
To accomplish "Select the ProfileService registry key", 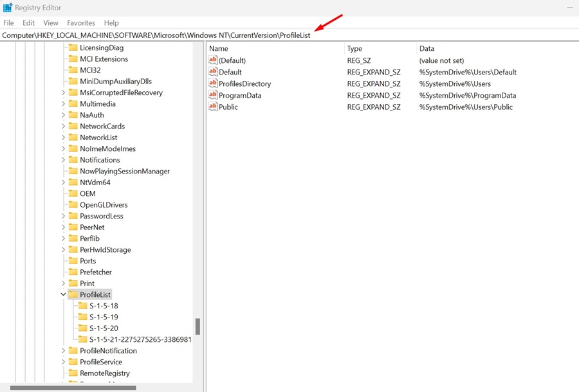I will [x=101, y=362].
